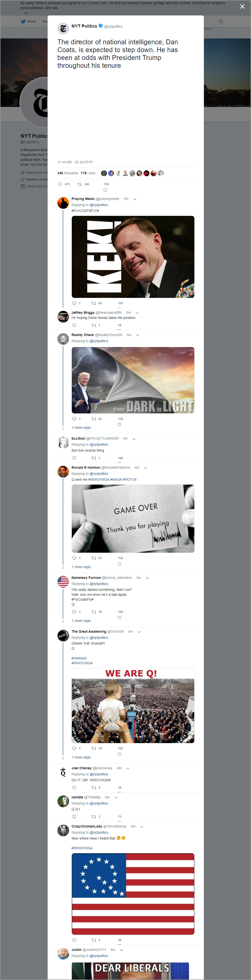Expand menu caret on bLuSoul's tweet

(134, 439)
